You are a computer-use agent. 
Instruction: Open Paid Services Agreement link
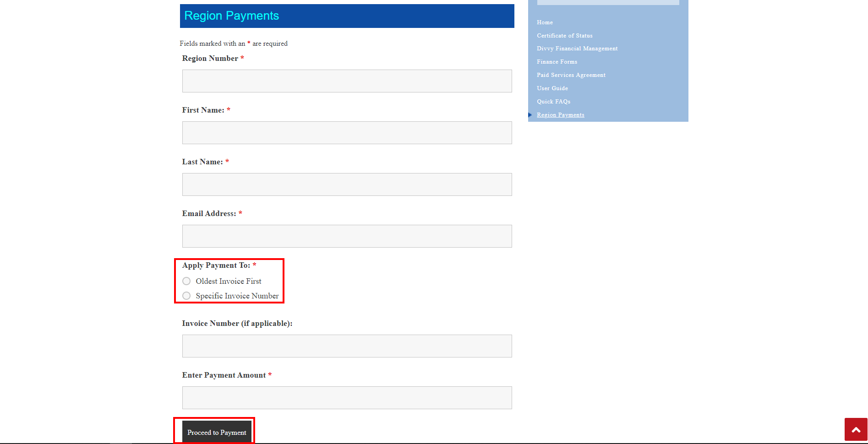[x=571, y=75]
